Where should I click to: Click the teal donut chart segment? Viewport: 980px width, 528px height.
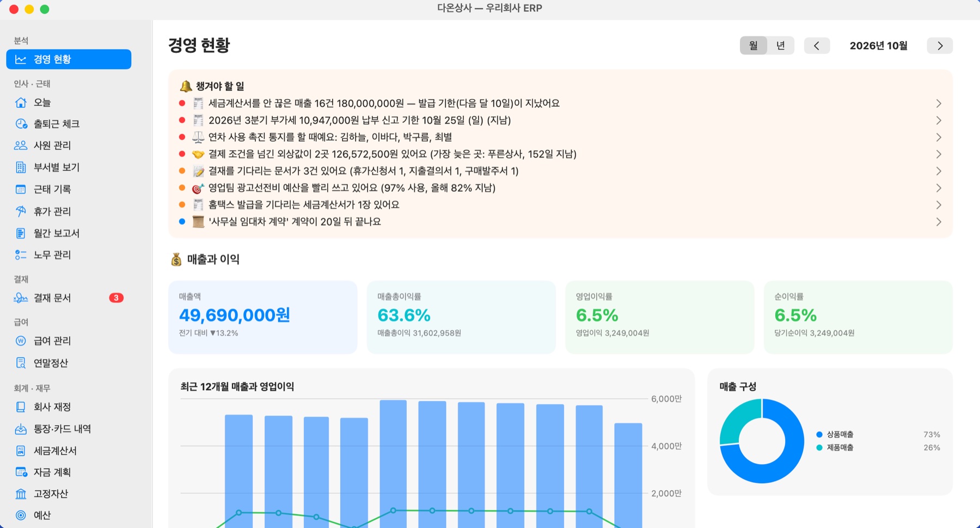735,420
